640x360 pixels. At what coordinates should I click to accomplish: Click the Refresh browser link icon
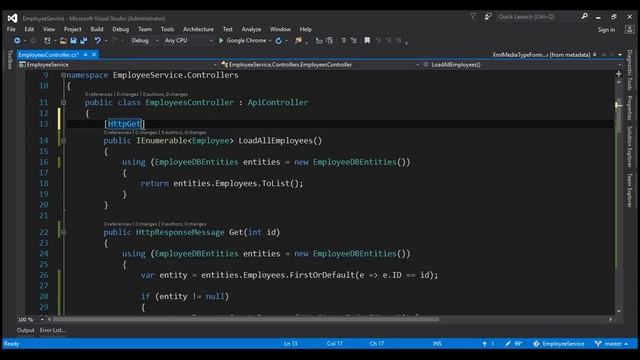pos(278,41)
